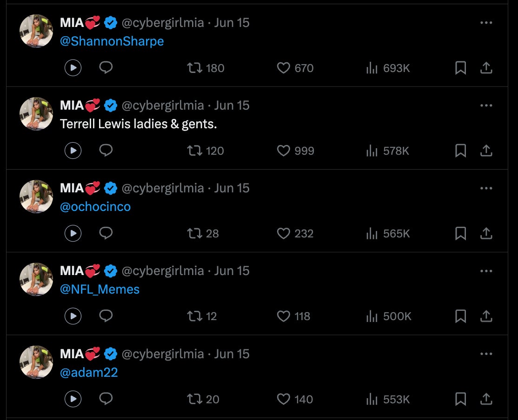518x420 pixels.
Task: View analytics for the 578K views tweet
Action: click(372, 151)
